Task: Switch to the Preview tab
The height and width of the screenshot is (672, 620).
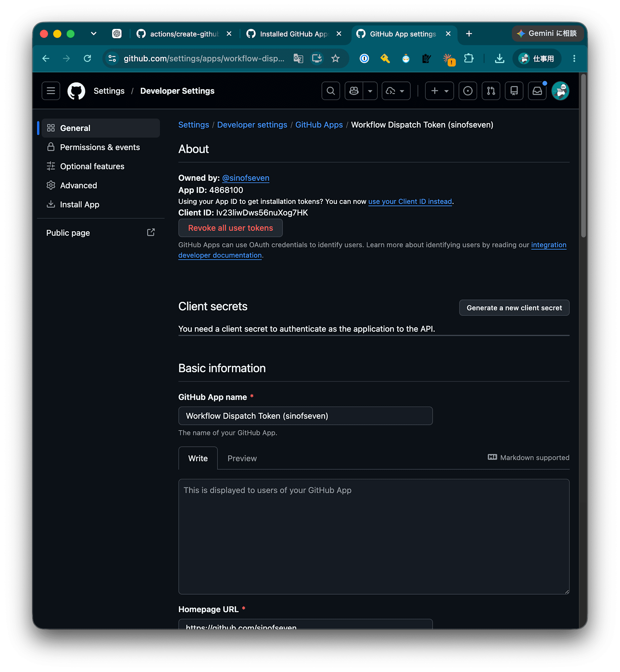Action: click(242, 458)
